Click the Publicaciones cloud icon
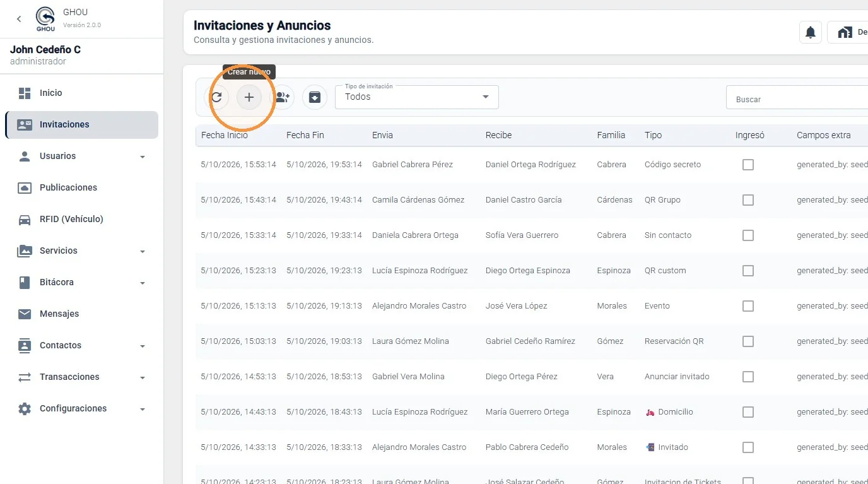Screen dimensions: 868x484 [x=25, y=187]
